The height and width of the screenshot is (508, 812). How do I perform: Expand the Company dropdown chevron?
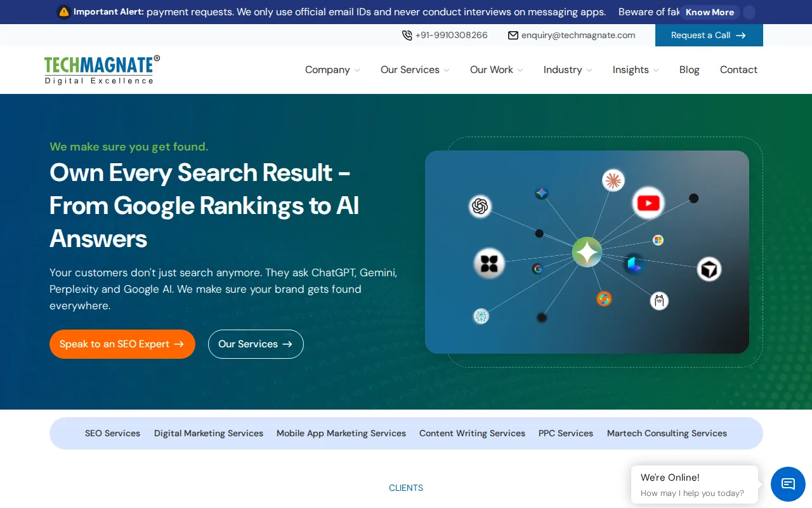click(x=357, y=70)
